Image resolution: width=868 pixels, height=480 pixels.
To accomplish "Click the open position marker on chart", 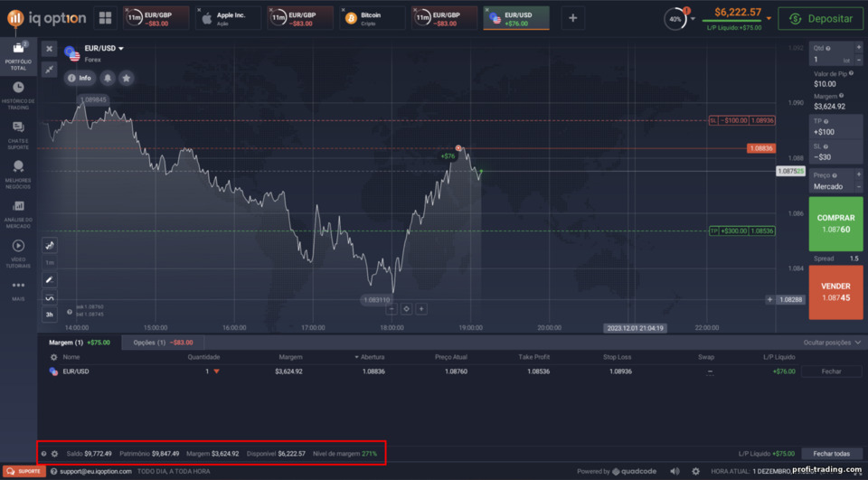I will pyautogui.click(x=458, y=148).
